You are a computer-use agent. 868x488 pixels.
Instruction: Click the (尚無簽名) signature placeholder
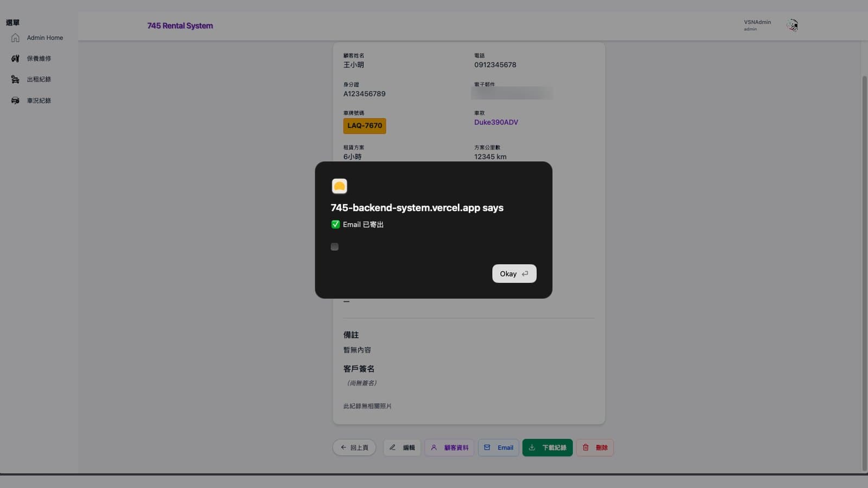[x=361, y=383]
